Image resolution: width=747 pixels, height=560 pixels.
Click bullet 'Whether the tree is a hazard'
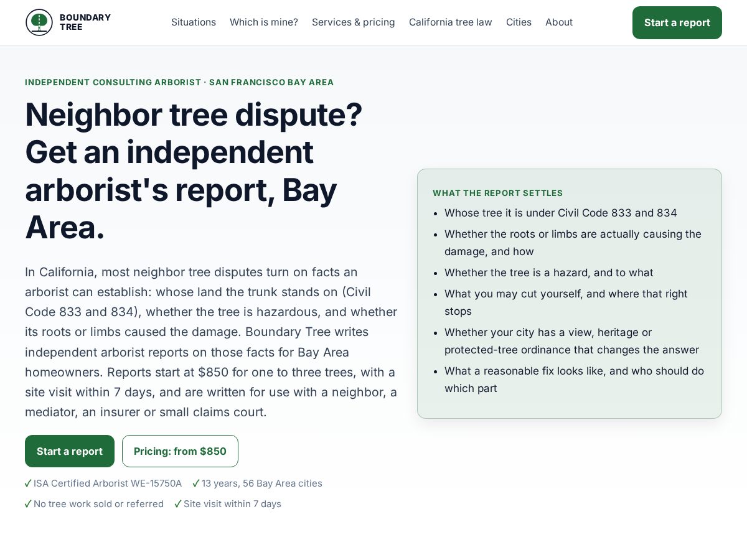(x=549, y=273)
